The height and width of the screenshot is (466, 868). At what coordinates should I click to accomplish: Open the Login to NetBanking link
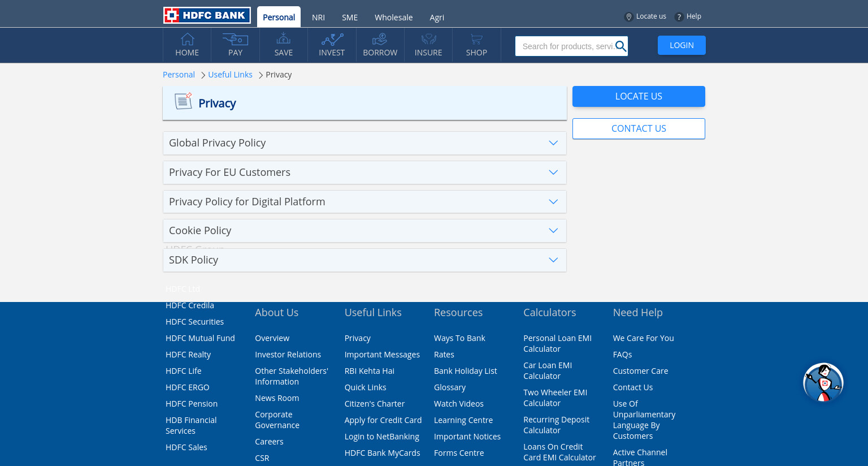pos(382,437)
